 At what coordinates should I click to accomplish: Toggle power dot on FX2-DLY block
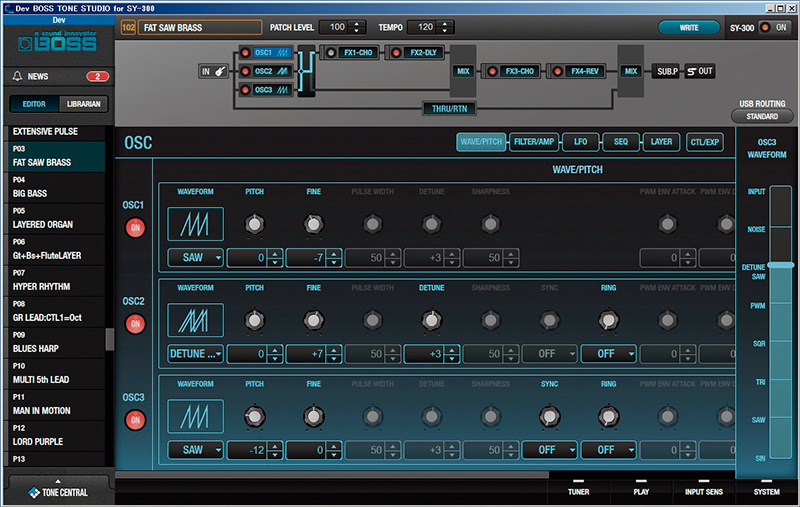[396, 53]
